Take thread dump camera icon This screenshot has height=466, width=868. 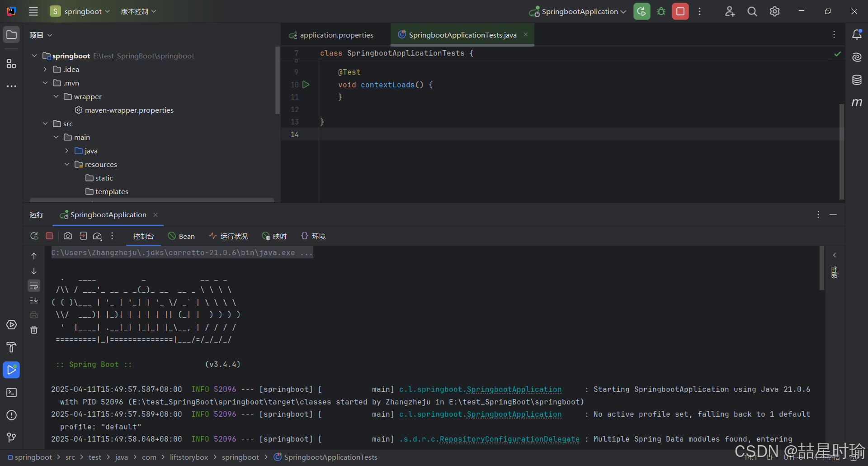(68, 236)
